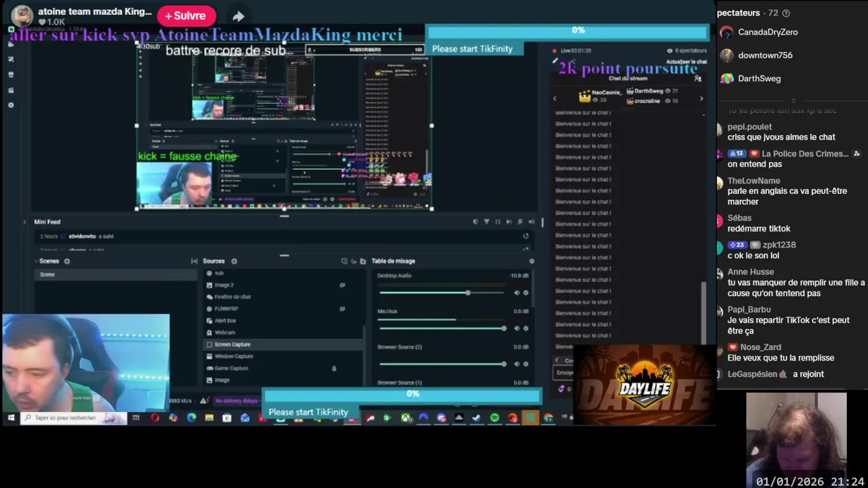The image size is (868, 488).
Task: Mute the Mic/Aux channel
Action: [516, 328]
